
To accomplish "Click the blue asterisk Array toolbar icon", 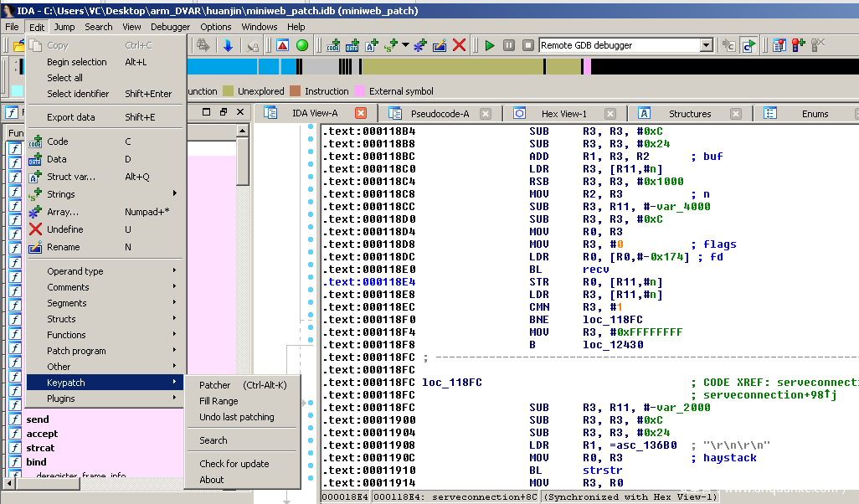I will (420, 45).
